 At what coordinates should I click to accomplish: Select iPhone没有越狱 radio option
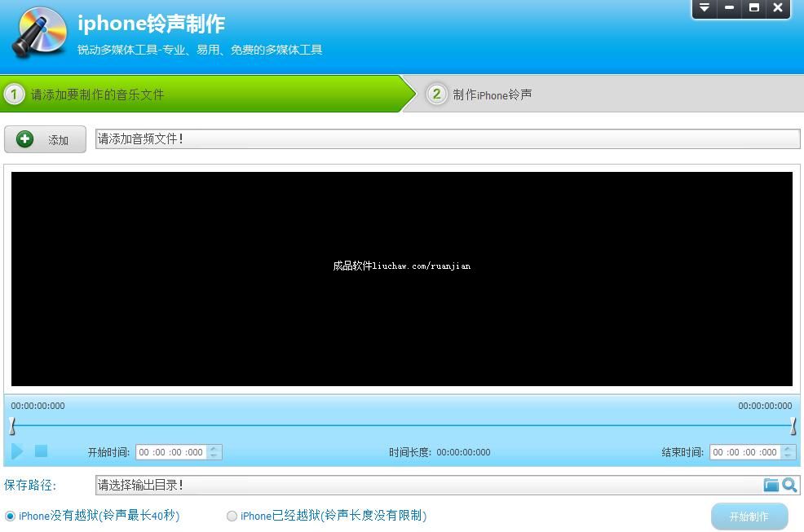pos(11,516)
